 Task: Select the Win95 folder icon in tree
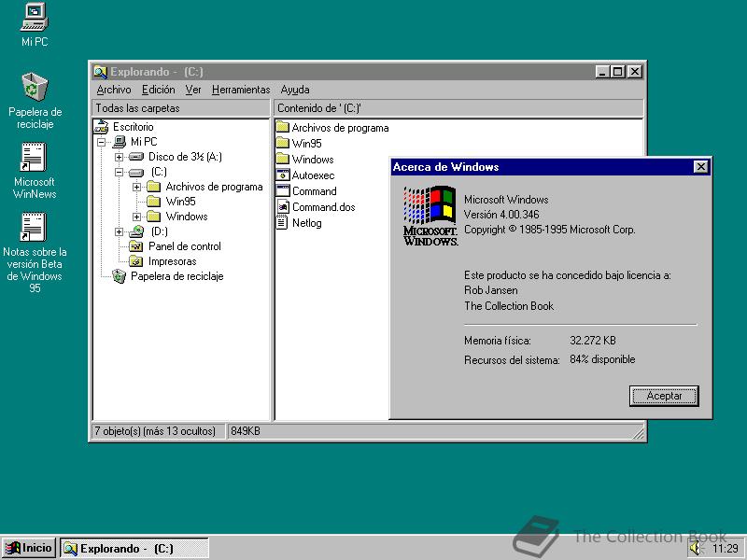click(x=153, y=202)
